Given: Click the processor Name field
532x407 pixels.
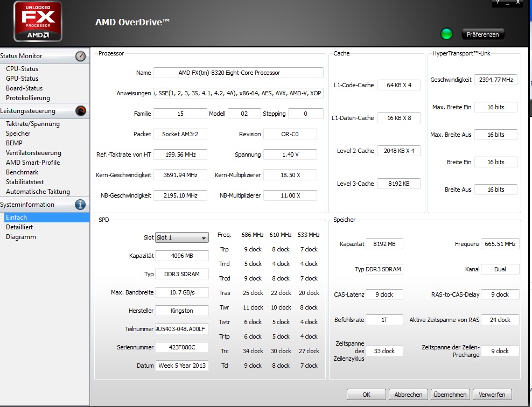Looking at the screenshot, I should click(x=238, y=73).
